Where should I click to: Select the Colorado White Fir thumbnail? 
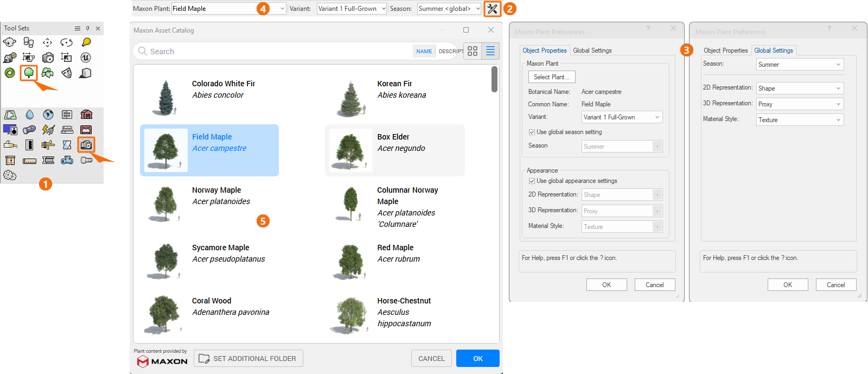tap(165, 98)
